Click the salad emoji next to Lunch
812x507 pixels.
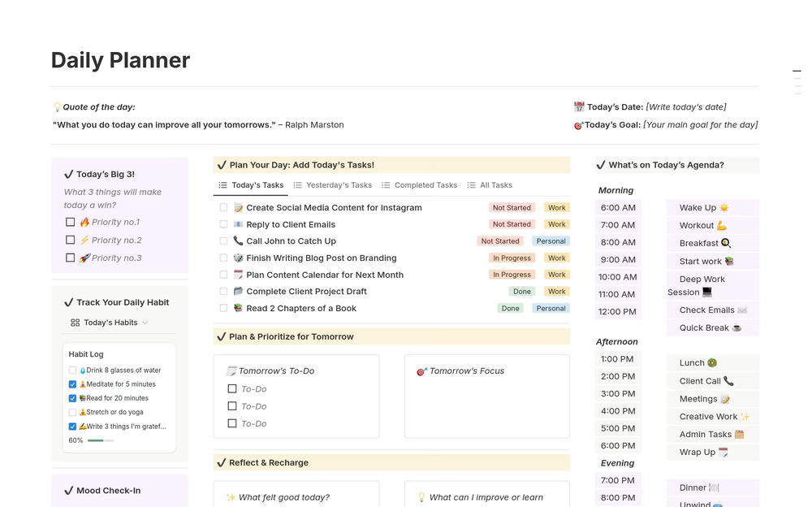(712, 363)
